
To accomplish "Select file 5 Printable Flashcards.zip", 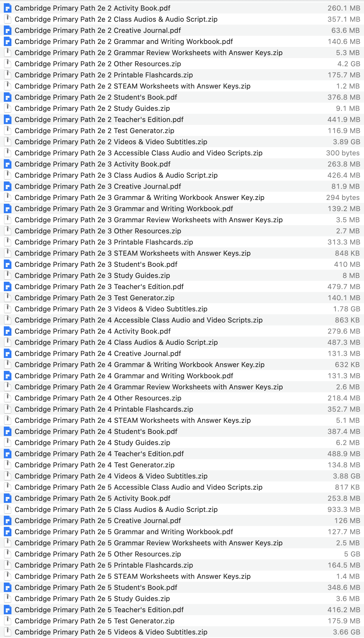I will coord(182,565).
